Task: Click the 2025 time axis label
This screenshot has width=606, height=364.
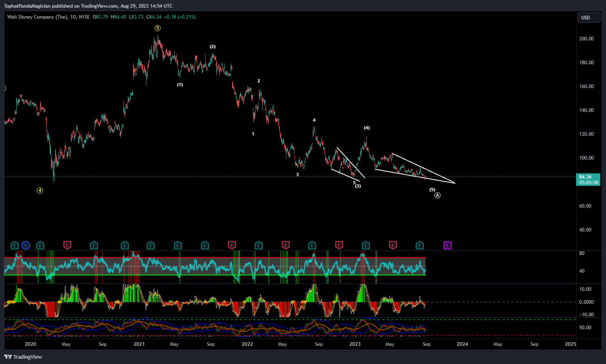Action: 570,344
